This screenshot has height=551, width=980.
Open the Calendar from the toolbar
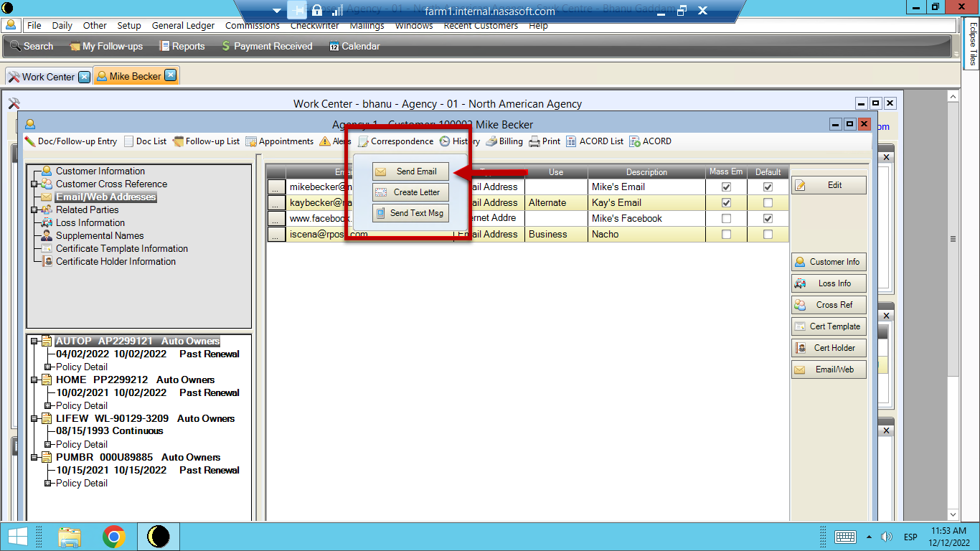pyautogui.click(x=355, y=46)
